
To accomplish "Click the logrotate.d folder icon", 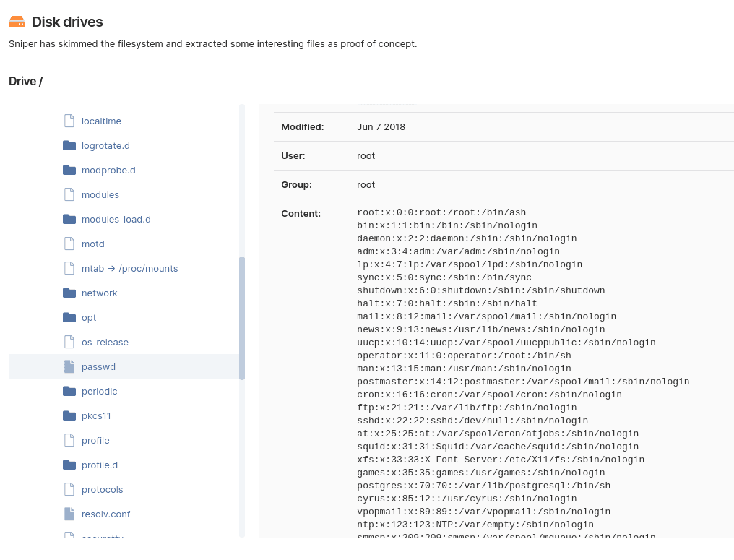I will coord(69,145).
